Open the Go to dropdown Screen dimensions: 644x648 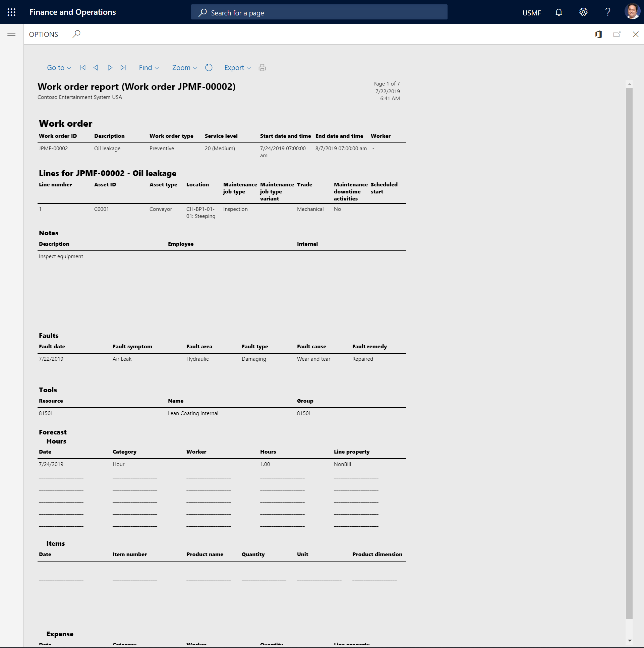[x=59, y=68]
